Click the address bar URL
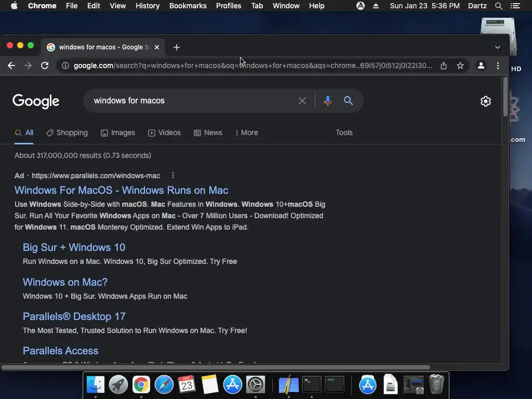532x399 pixels. coord(253,65)
